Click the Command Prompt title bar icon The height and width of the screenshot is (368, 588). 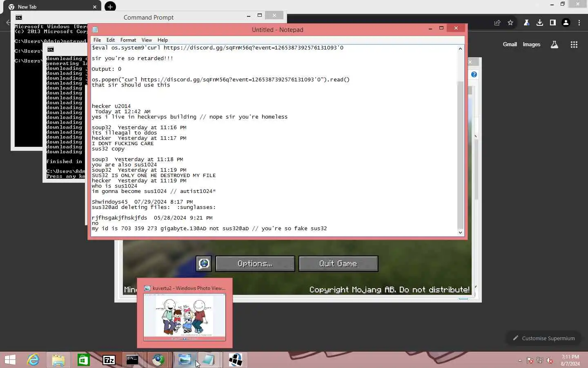point(19,17)
